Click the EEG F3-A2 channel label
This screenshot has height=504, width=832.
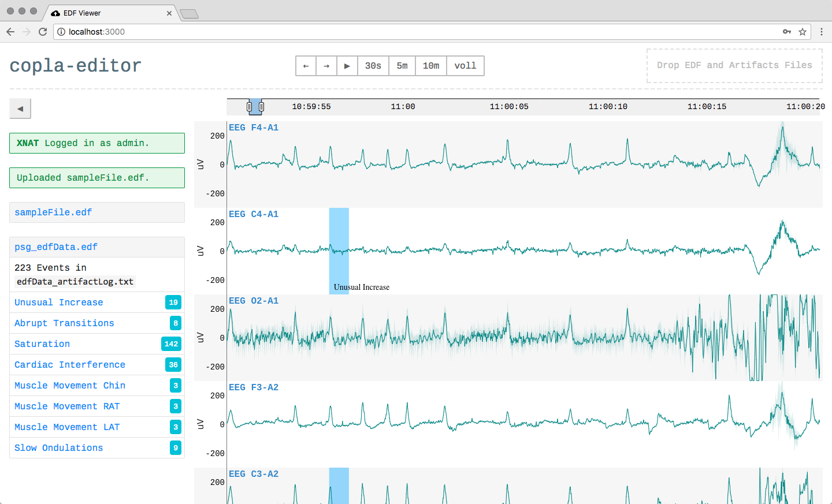coord(254,387)
